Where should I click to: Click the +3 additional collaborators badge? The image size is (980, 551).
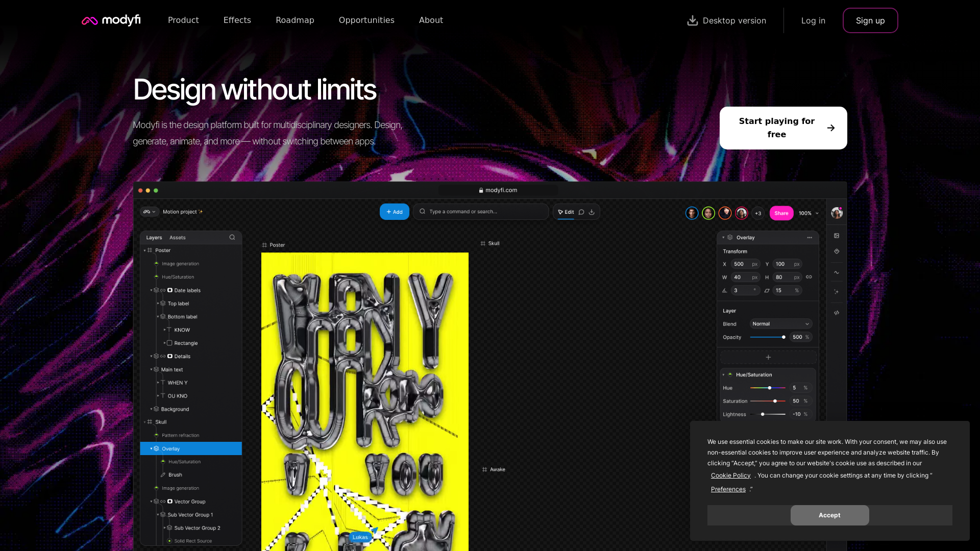pos(758,213)
